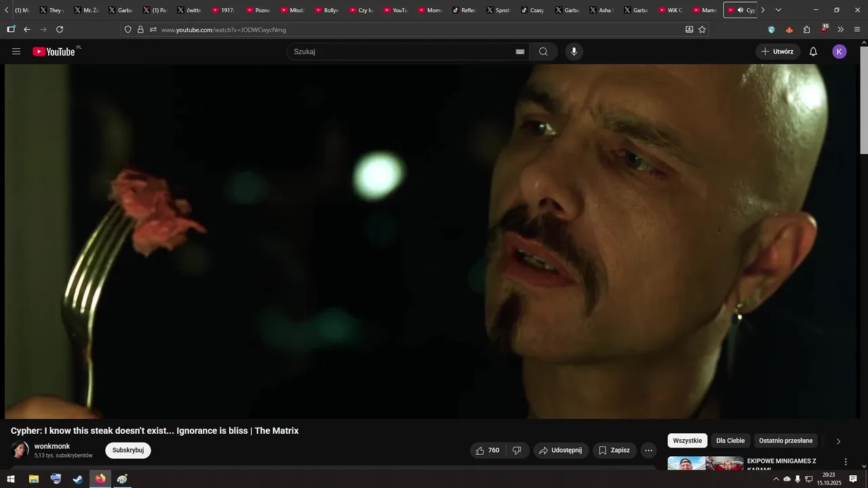Open picture-in-picture icon in address bar
Viewport: 868px width, 488px height.
point(689,30)
